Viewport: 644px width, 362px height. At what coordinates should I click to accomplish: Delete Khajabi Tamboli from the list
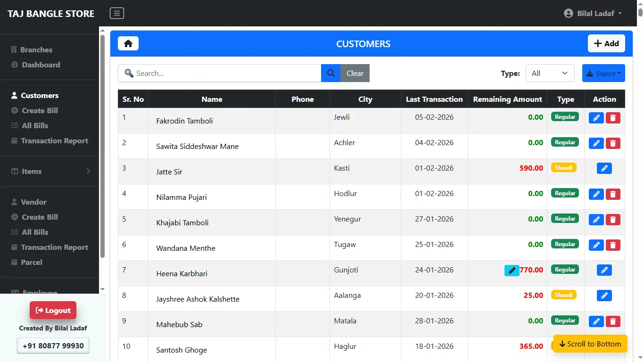613,220
